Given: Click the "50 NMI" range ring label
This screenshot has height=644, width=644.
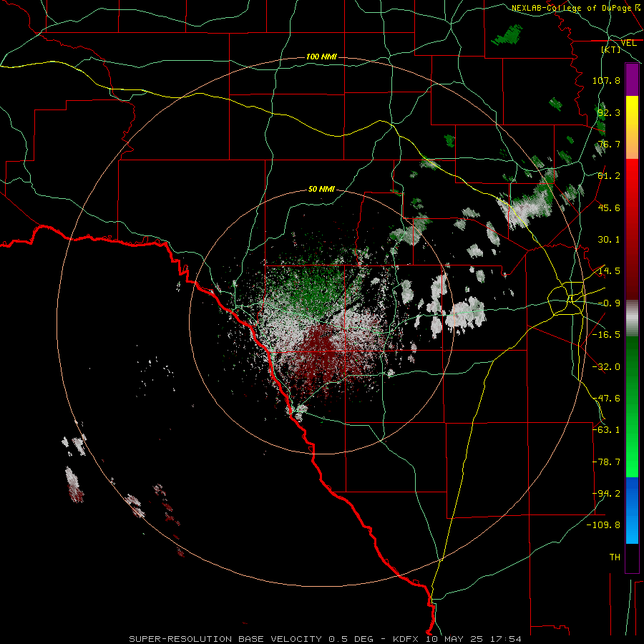Looking at the screenshot, I should (x=321, y=190).
